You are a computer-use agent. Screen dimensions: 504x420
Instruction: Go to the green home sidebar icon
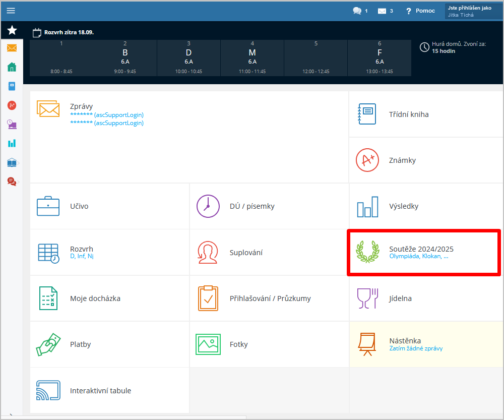pyautogui.click(x=12, y=67)
